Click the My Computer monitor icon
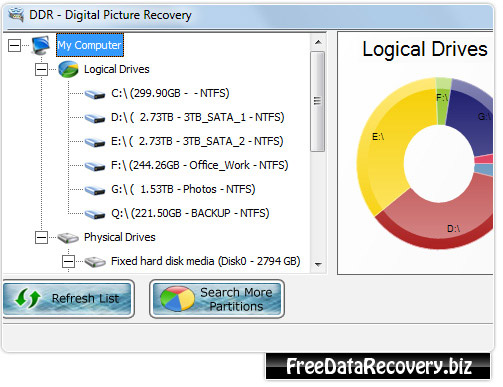This screenshot has height=387, width=503. coord(41,45)
